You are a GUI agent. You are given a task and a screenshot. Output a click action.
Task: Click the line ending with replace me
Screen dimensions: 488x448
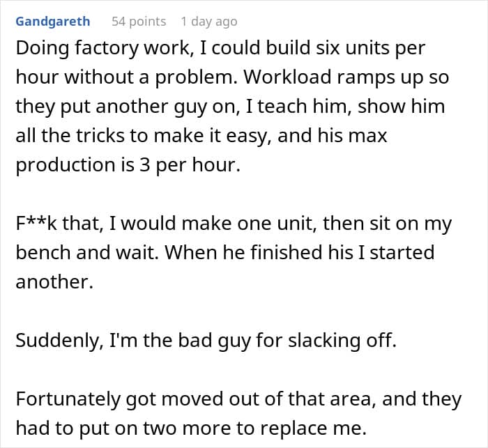point(191,428)
